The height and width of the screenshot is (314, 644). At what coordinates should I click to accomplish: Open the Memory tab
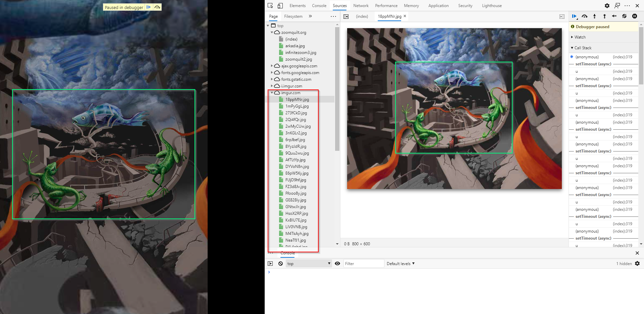pyautogui.click(x=411, y=6)
